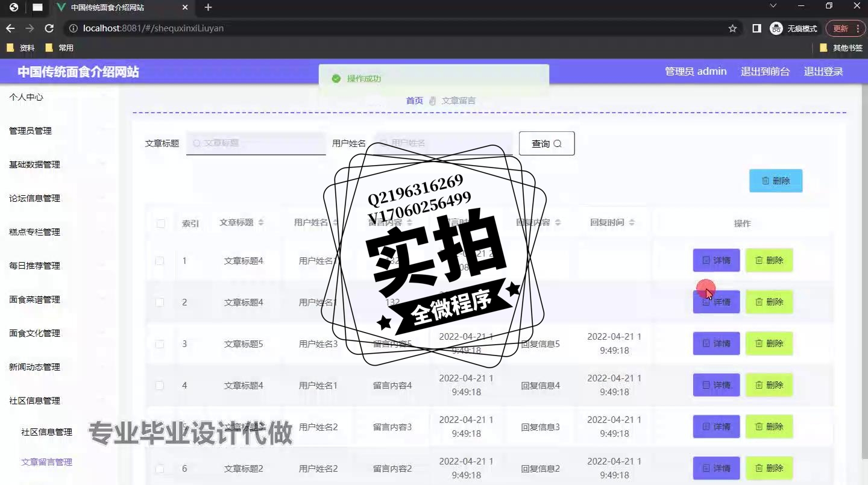Click 文章标题5 cell in row 3
Image resolution: width=868 pixels, height=485 pixels.
(x=244, y=344)
